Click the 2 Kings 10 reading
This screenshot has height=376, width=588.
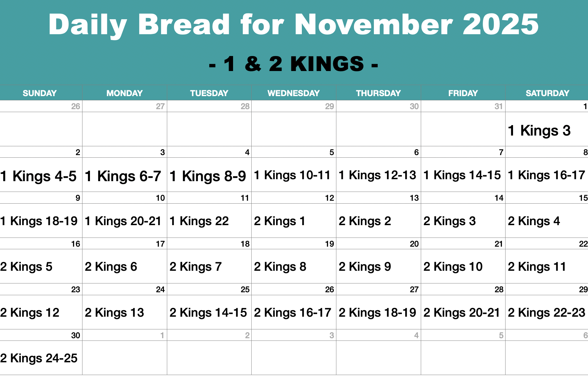[453, 267]
